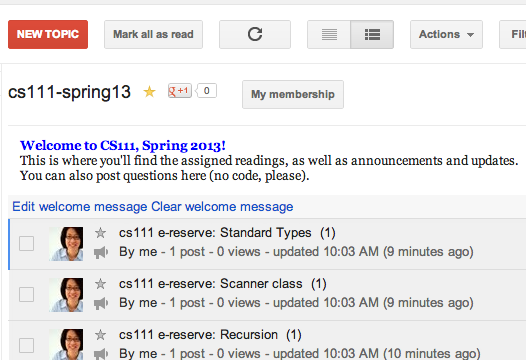Click Mark all as read
Viewport: 526px width, 360px height.
click(x=153, y=34)
